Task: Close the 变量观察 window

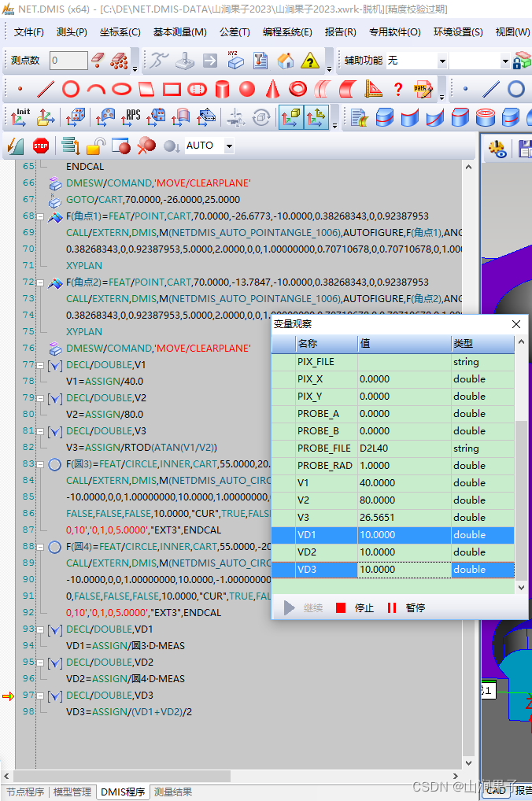Action: 516,324
